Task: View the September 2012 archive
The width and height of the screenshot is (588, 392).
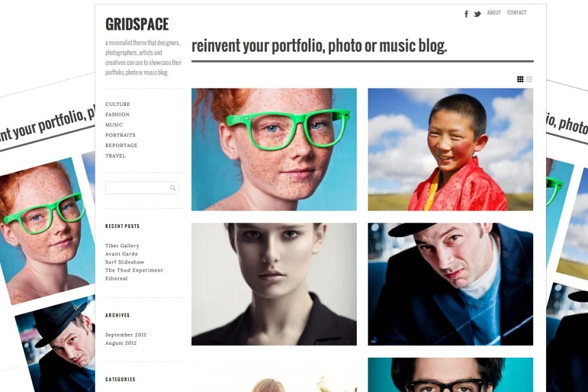Action: [x=126, y=335]
